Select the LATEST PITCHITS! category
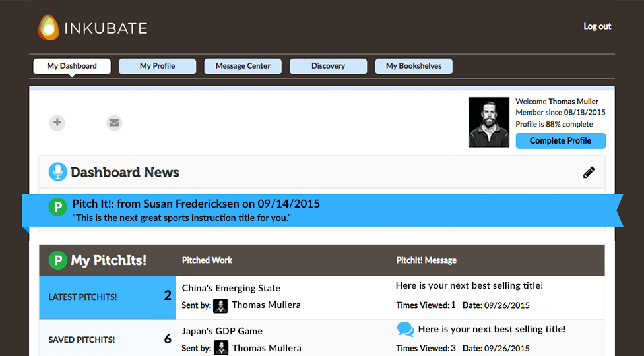The width and height of the screenshot is (644, 356). pos(108,297)
